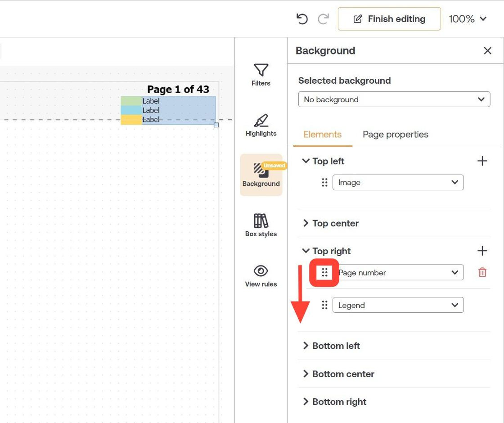This screenshot has width=504, height=423.
Task: Delete the Page number element
Action: click(x=482, y=273)
